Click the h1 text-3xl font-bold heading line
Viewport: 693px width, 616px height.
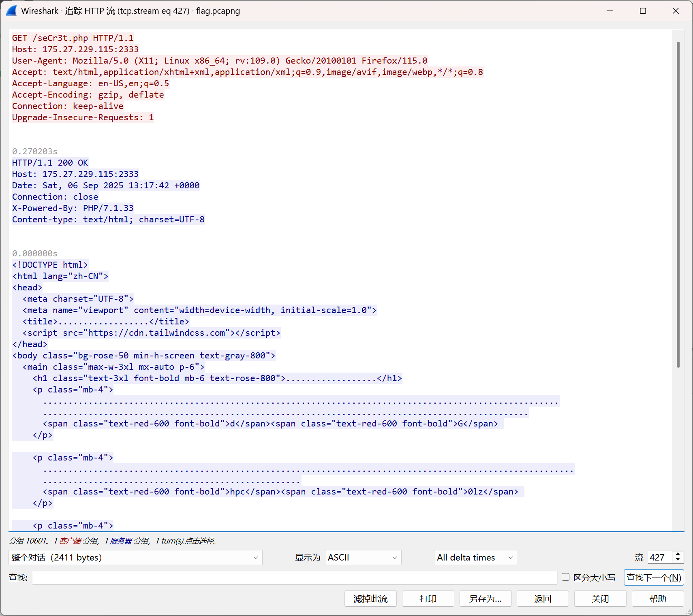(218, 378)
